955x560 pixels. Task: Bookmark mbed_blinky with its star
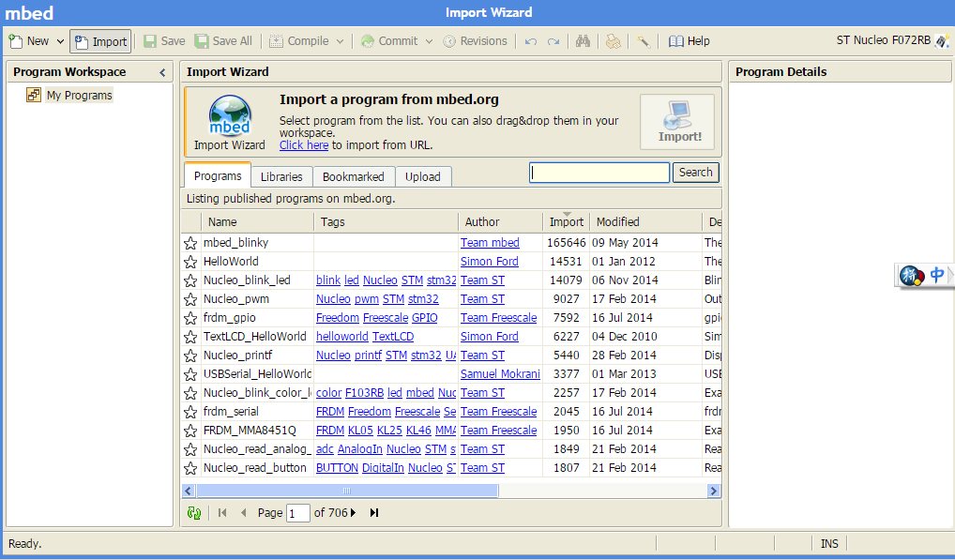(x=190, y=243)
